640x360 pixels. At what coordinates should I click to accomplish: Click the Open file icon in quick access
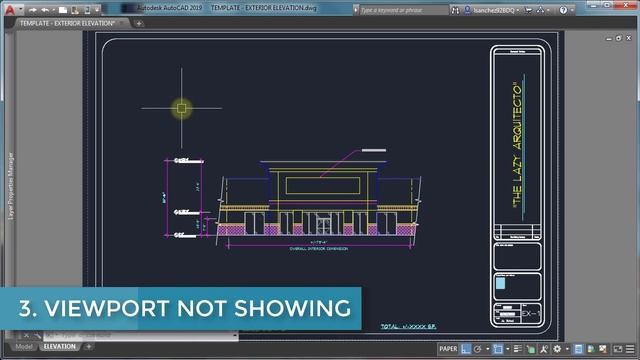tap(75, 10)
